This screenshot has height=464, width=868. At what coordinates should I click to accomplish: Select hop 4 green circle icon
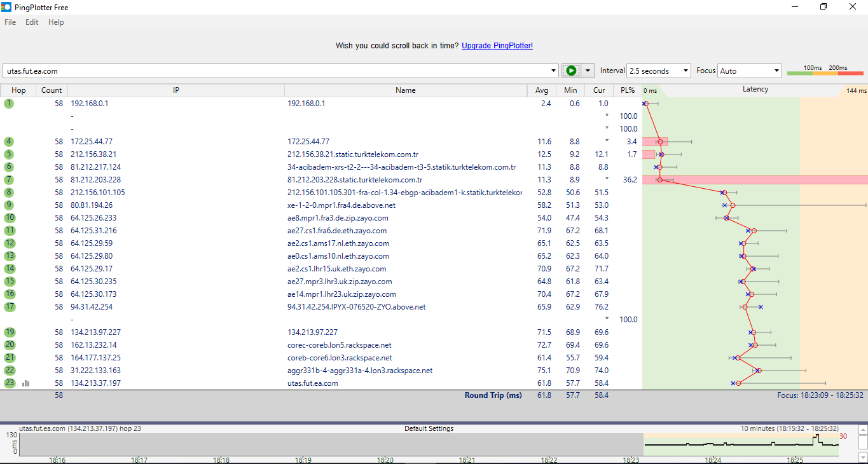9,142
